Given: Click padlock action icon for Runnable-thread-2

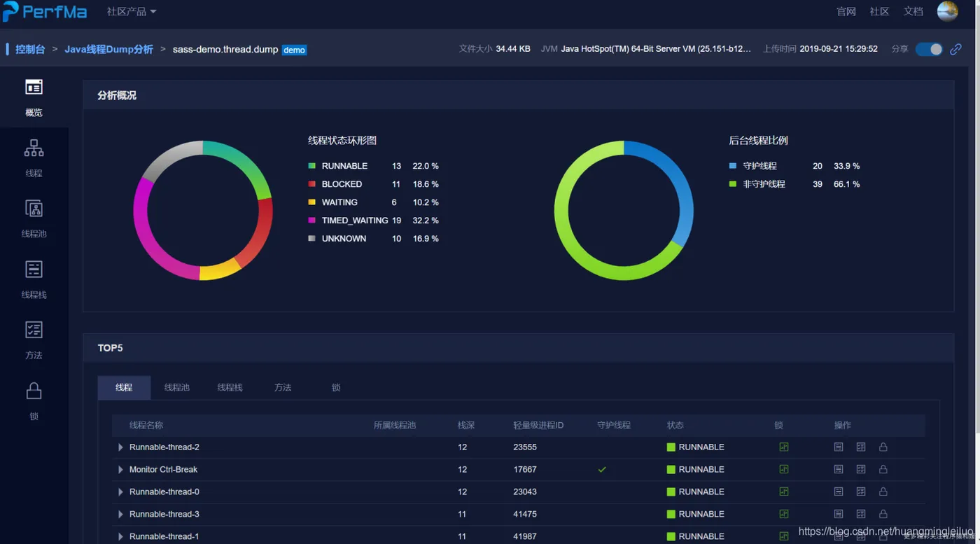Looking at the screenshot, I should click(x=883, y=447).
